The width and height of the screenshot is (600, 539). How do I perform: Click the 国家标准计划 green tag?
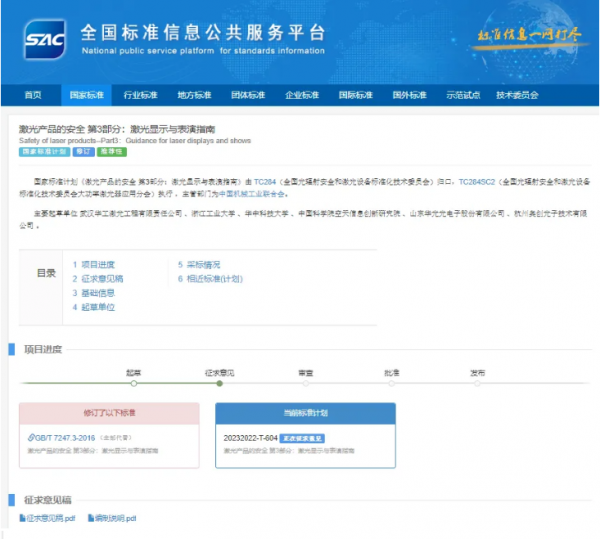pyautogui.click(x=43, y=152)
